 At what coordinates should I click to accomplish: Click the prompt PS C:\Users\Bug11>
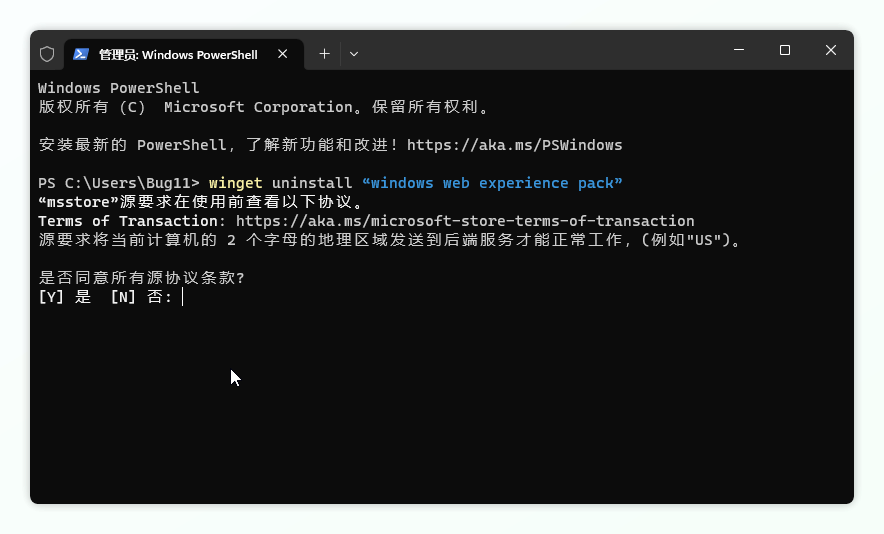(118, 183)
